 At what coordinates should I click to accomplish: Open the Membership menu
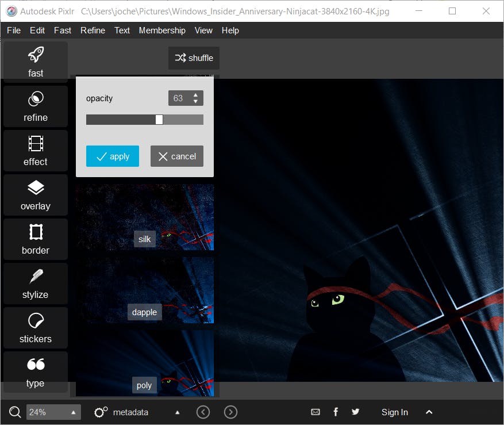pos(162,30)
